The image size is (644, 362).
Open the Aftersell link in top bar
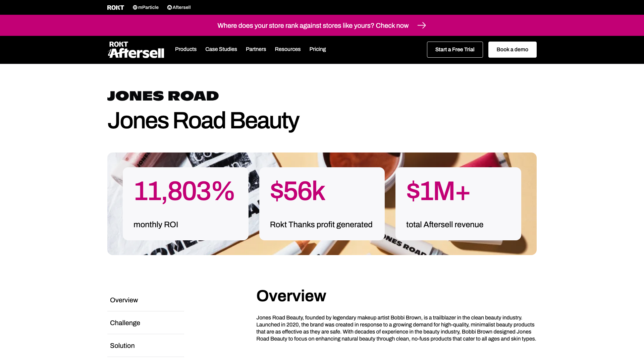pos(179,7)
